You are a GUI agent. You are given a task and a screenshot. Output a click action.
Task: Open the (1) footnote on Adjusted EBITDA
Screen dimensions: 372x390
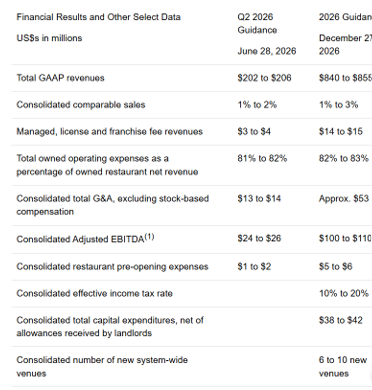[149, 237]
